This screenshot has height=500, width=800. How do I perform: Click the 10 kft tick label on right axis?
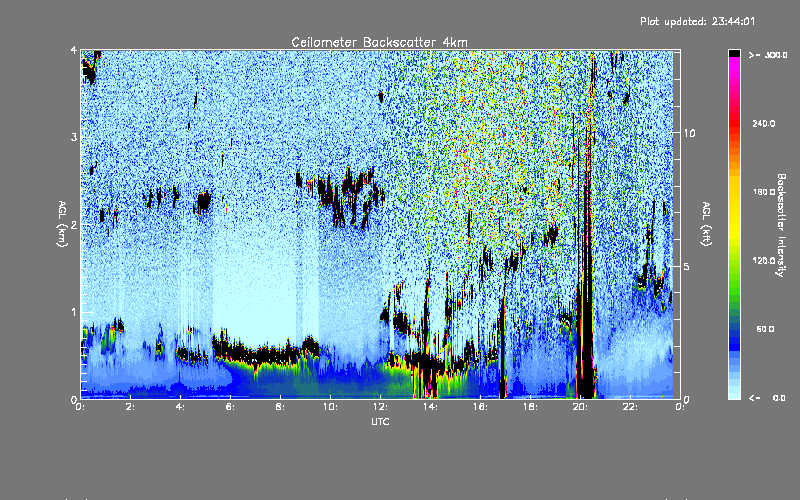click(689, 133)
